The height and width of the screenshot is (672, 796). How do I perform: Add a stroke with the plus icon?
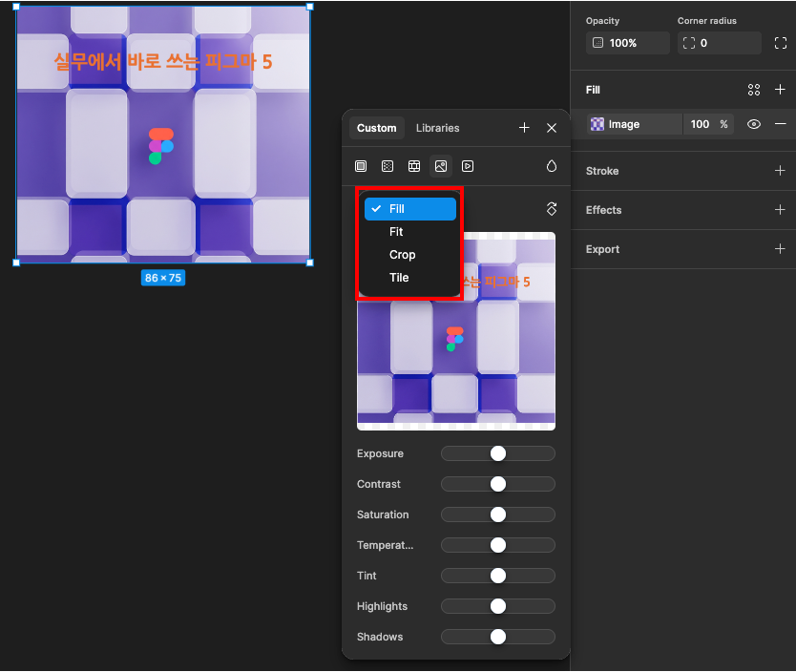pos(781,171)
